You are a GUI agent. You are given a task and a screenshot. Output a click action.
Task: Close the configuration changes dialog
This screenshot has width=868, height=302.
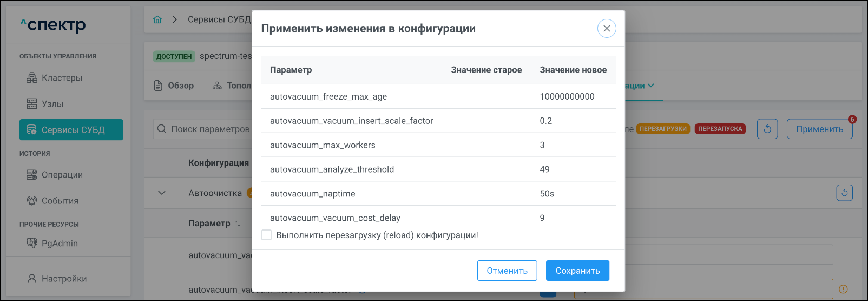607,28
